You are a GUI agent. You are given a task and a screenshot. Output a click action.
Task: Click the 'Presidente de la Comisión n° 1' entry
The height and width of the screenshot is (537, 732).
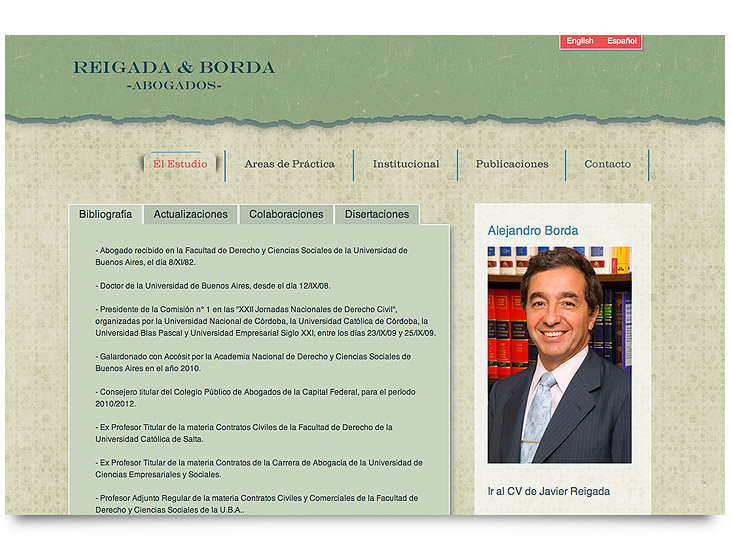266,321
